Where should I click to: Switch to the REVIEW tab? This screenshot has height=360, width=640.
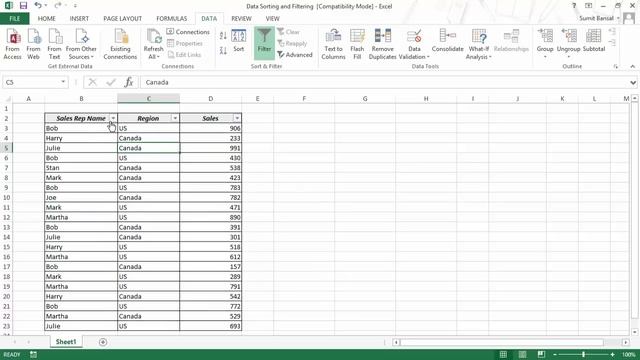pyautogui.click(x=241, y=18)
